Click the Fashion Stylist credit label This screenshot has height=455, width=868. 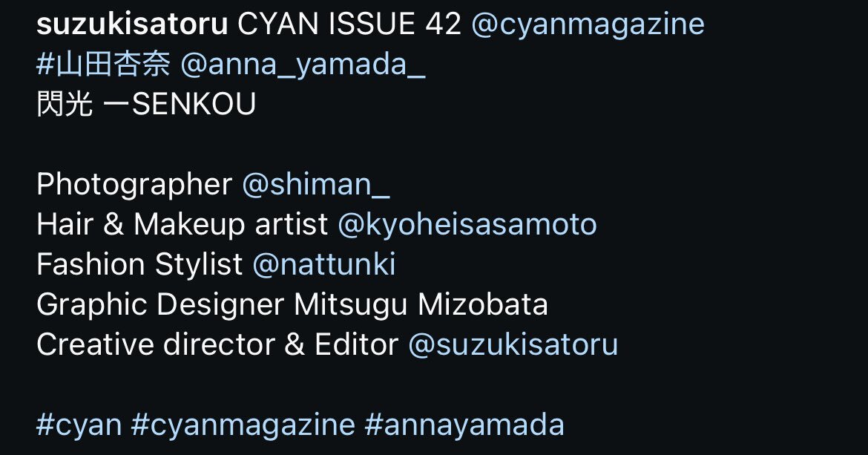tap(139, 265)
